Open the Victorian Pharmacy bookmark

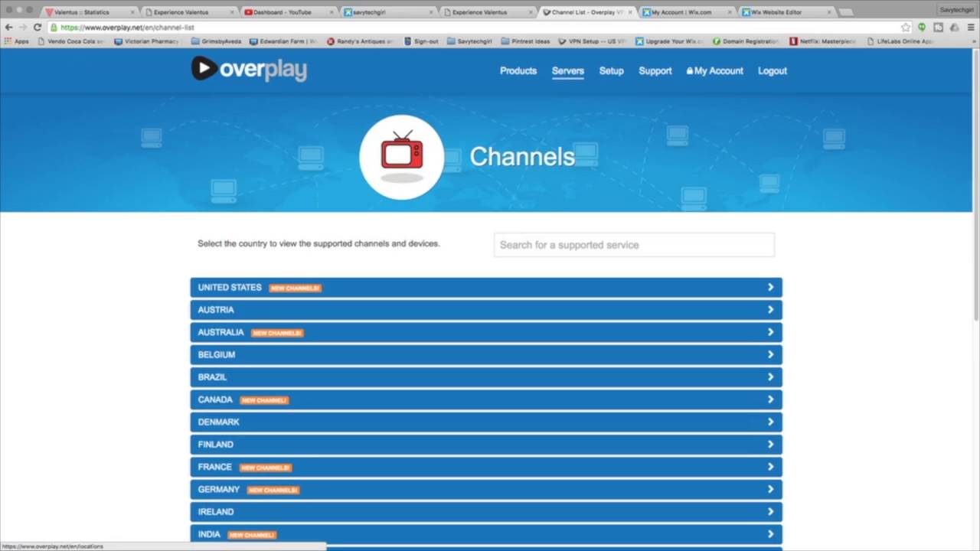pyautogui.click(x=146, y=41)
